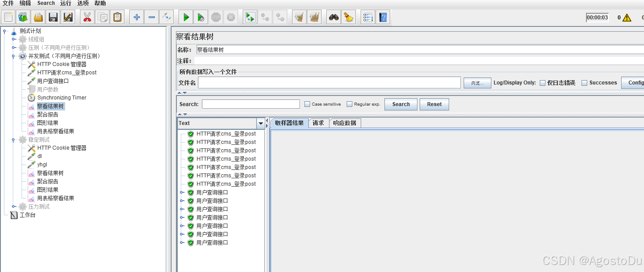
Task: Click the Search button
Action: pyautogui.click(x=401, y=104)
